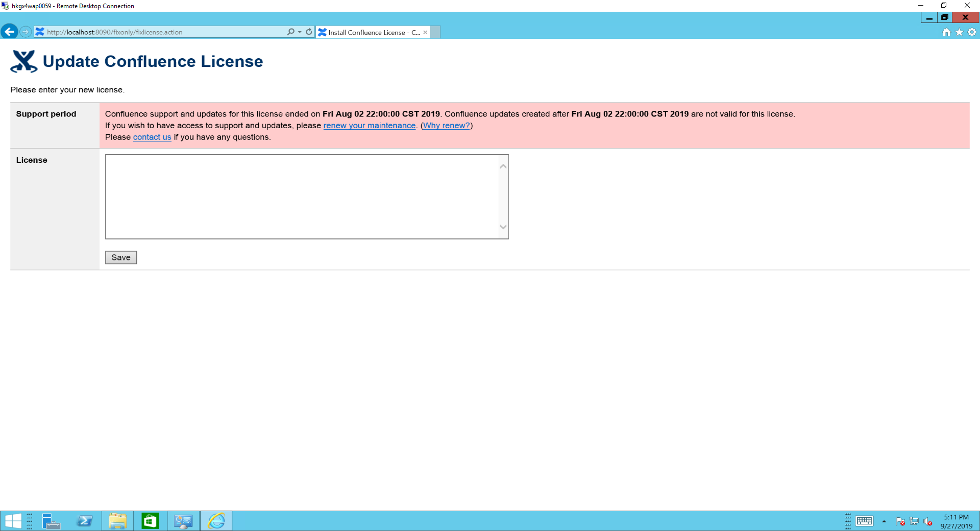Click the Please enter your new license text
The image size is (980, 531).
click(67, 90)
